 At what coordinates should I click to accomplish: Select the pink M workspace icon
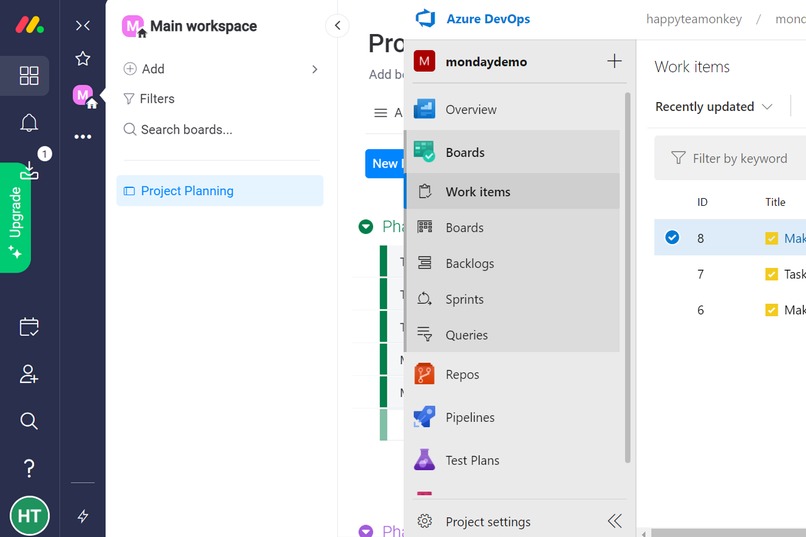pyautogui.click(x=83, y=96)
